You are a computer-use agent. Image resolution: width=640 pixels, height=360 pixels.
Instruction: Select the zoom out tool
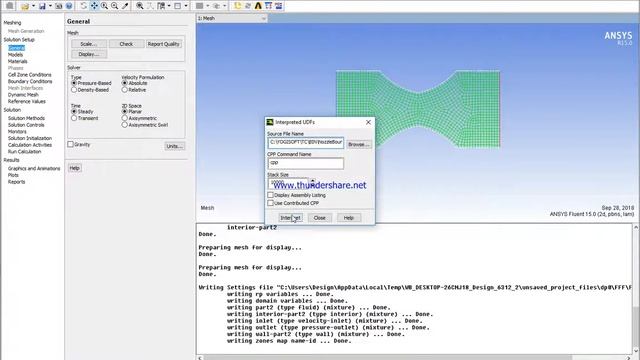[x=115, y=6]
